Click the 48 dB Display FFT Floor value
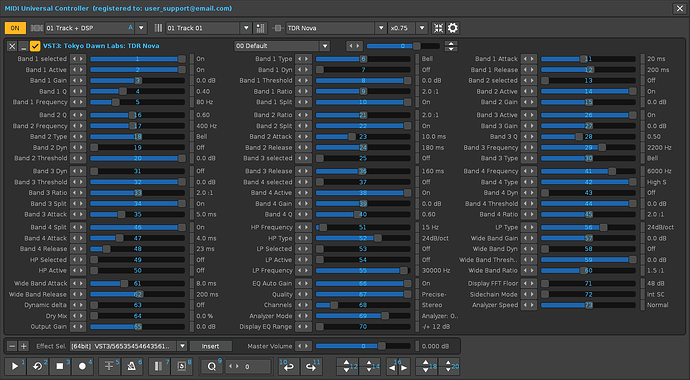The image size is (690, 380). click(655, 283)
